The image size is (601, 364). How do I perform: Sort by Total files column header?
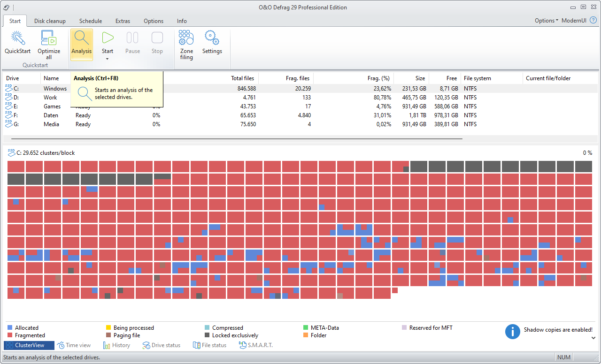point(243,78)
